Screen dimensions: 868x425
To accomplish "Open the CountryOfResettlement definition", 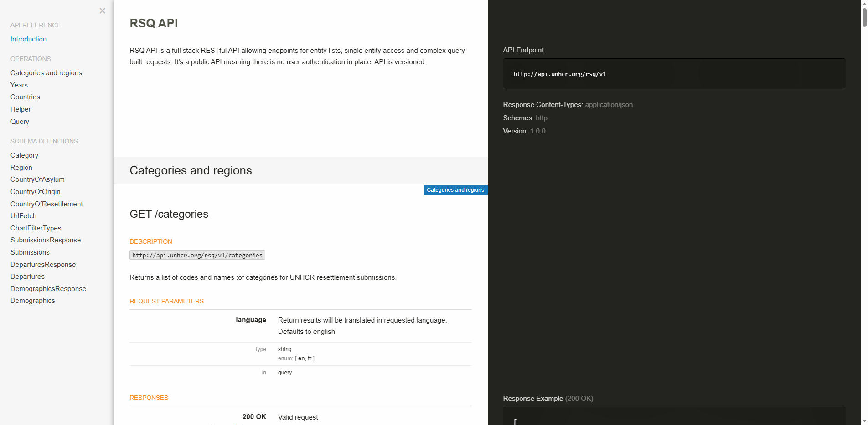I will [46, 204].
